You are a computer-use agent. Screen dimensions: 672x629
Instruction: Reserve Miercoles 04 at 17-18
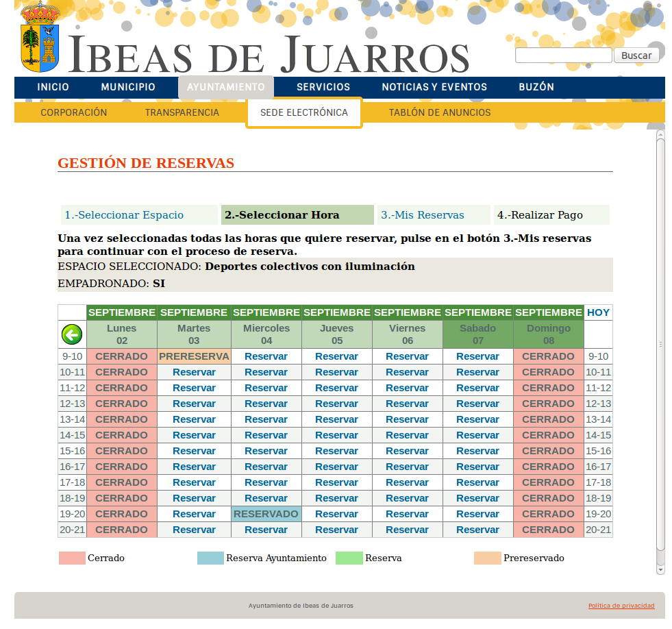click(x=266, y=482)
